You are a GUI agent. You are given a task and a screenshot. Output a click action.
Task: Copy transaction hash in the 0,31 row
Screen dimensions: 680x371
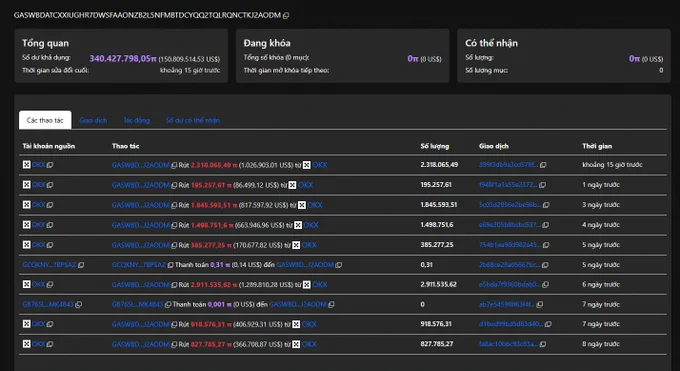545,265
